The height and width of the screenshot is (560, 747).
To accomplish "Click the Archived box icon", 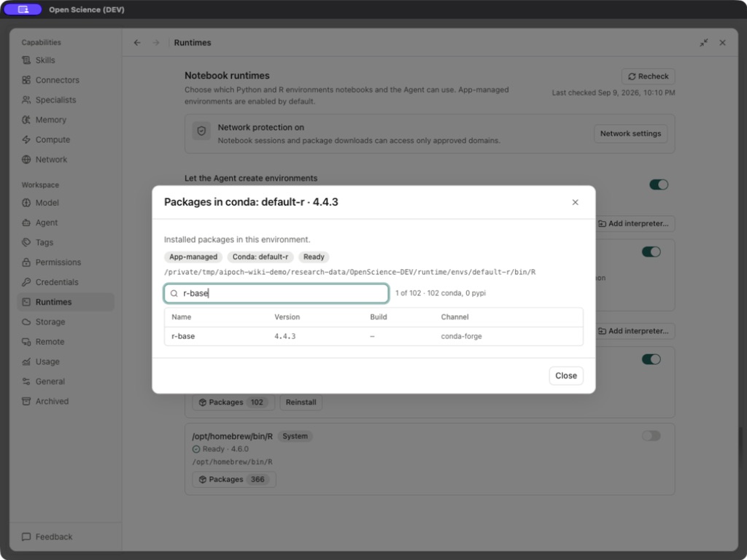I will tap(26, 402).
